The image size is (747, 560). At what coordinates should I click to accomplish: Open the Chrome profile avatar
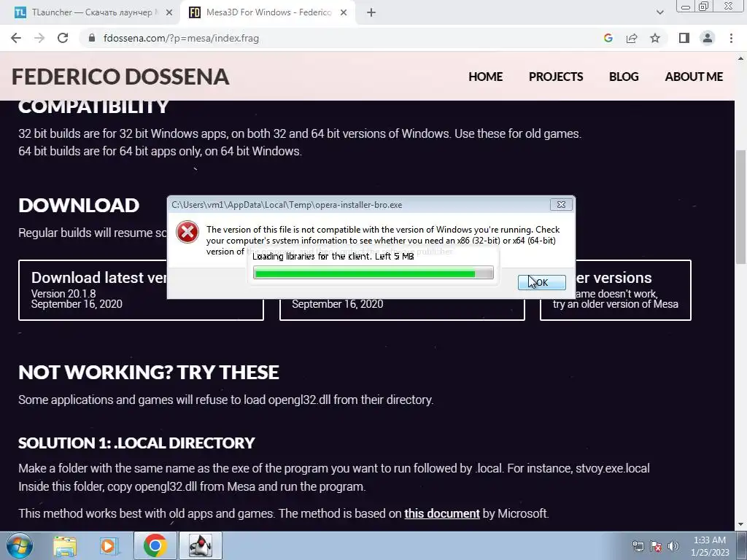pyautogui.click(x=708, y=38)
